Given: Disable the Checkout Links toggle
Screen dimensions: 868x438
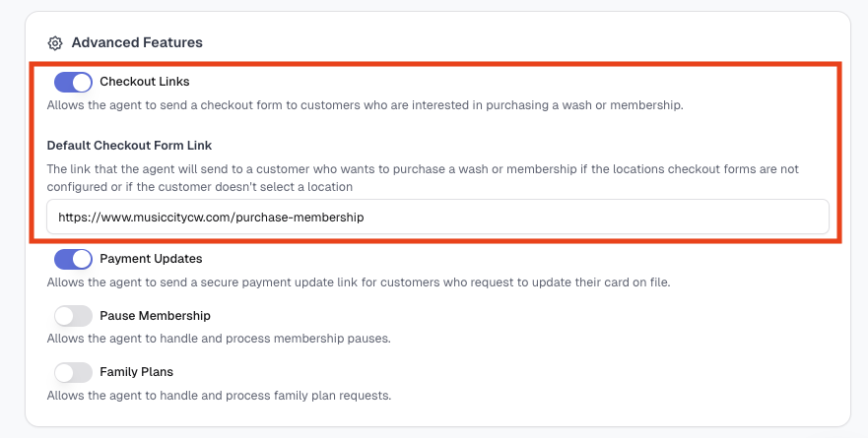Looking at the screenshot, I should [x=73, y=82].
